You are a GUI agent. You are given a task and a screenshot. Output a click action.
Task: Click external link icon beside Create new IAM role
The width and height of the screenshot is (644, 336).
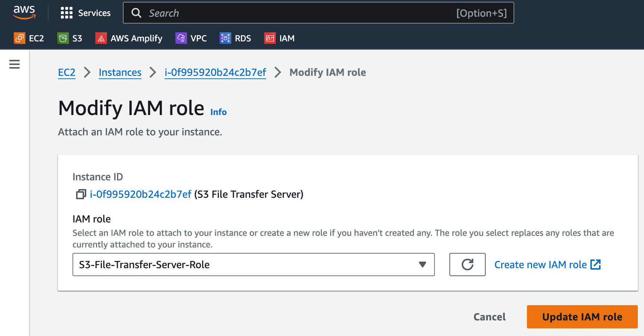[595, 265]
